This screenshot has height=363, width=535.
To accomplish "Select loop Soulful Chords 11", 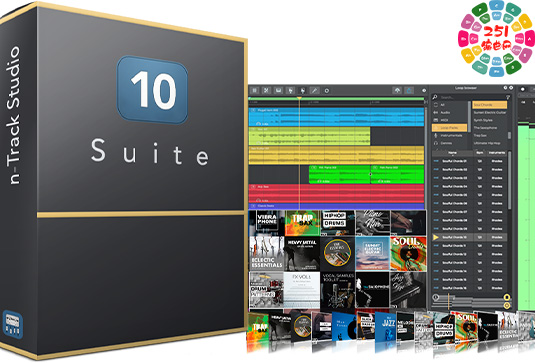I will click(x=469, y=246).
